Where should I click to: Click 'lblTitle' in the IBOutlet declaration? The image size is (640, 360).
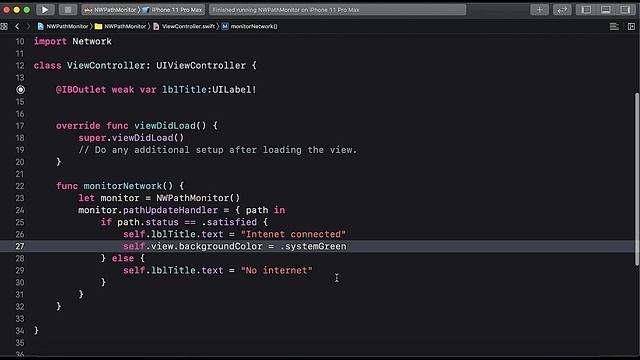point(184,90)
